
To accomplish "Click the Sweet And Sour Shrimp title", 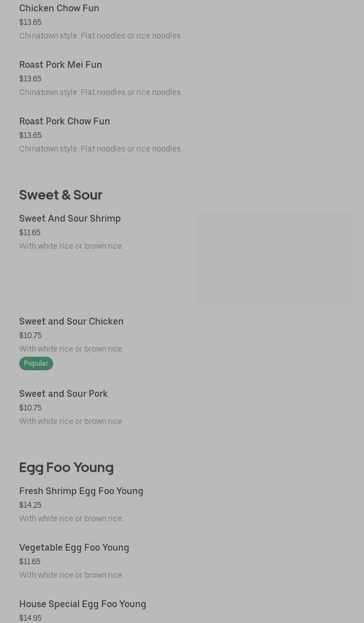I will tap(70, 219).
